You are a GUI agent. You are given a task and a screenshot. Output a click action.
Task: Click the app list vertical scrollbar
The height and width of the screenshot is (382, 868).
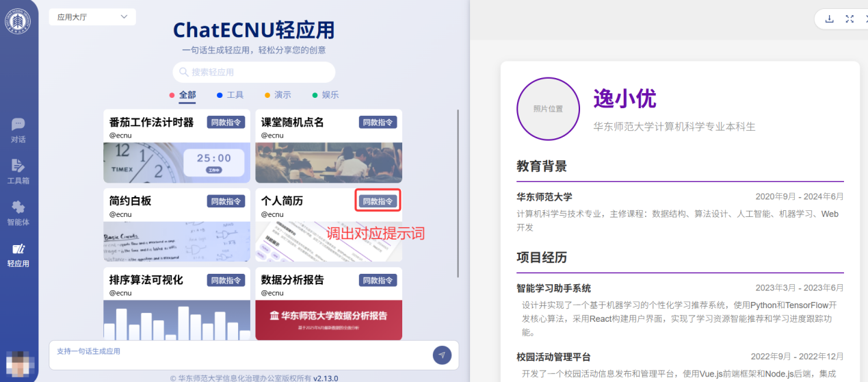459,192
